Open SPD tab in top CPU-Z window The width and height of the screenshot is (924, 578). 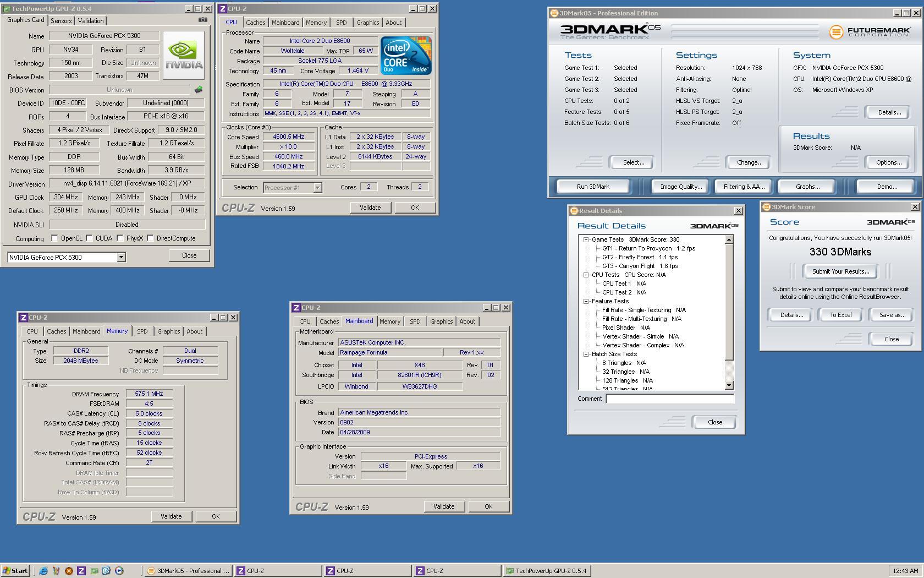coord(342,23)
